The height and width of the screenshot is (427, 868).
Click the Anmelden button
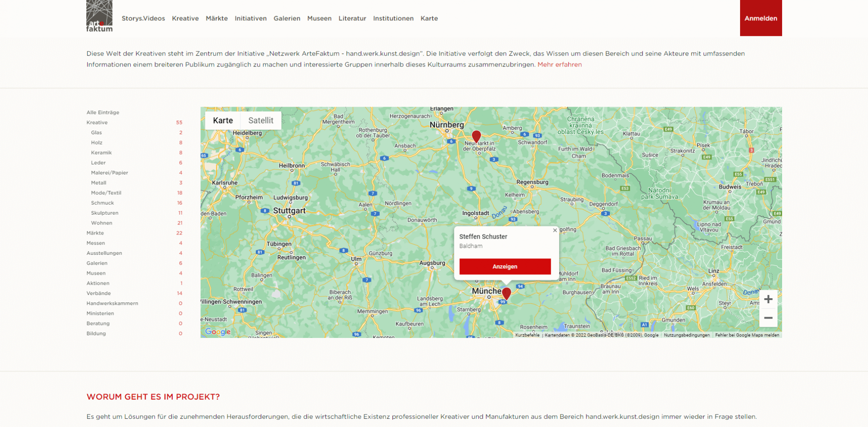760,18
